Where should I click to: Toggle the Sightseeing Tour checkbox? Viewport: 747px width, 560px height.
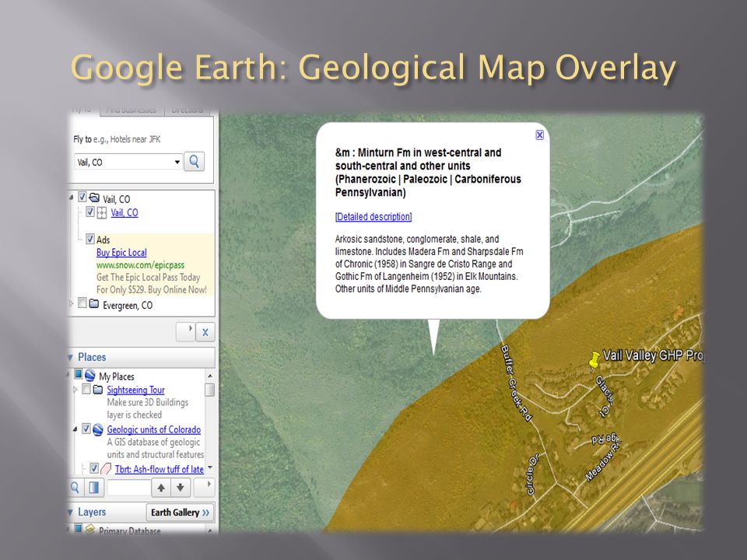[x=86, y=389]
